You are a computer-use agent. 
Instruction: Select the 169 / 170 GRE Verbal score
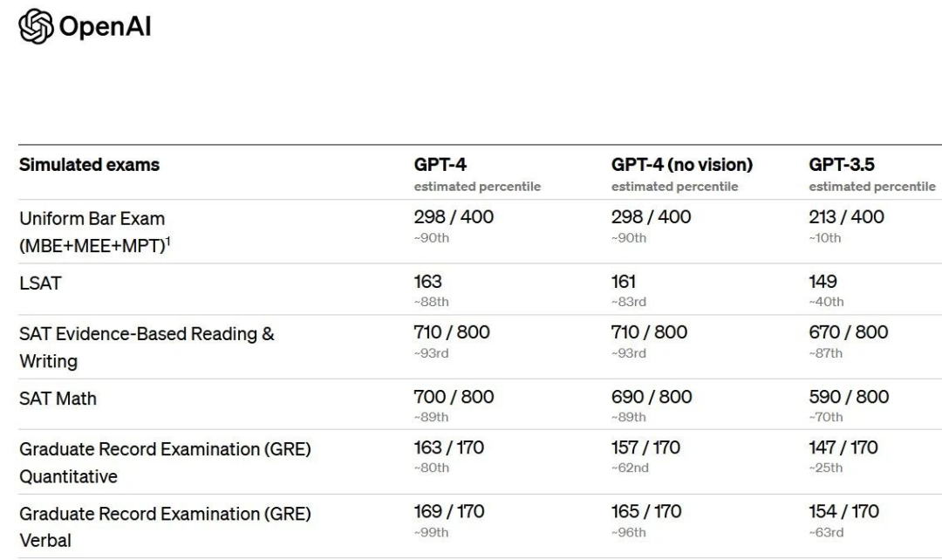[x=448, y=511]
